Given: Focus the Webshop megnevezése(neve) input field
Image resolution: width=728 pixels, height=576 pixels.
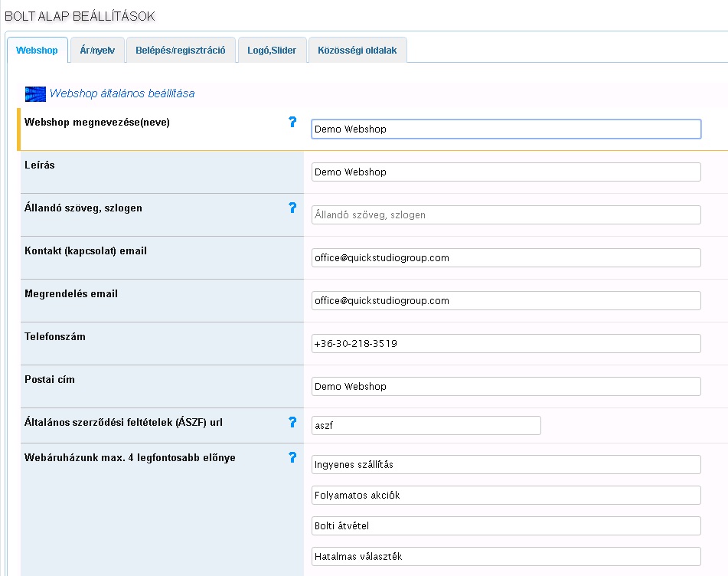Looking at the screenshot, I should tap(506, 129).
